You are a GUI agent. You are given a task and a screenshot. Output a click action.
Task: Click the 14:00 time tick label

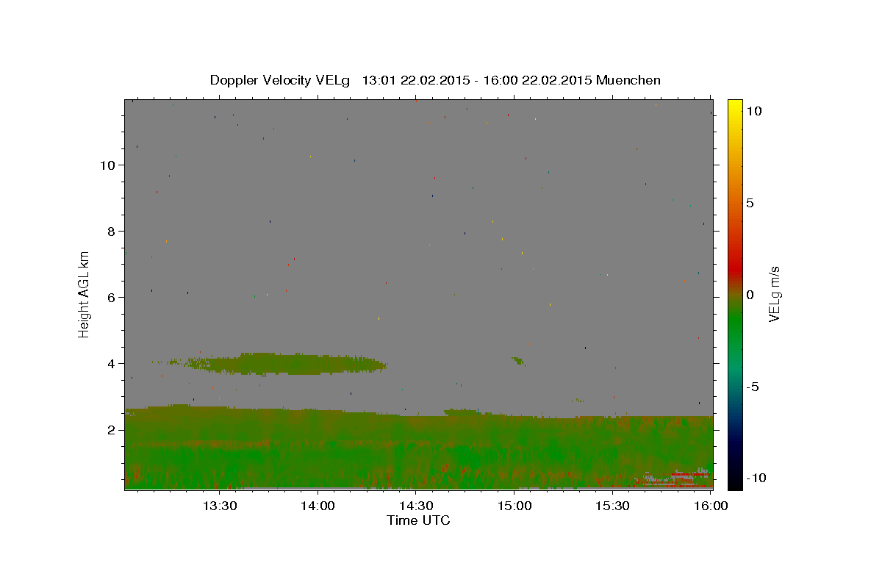tap(318, 506)
